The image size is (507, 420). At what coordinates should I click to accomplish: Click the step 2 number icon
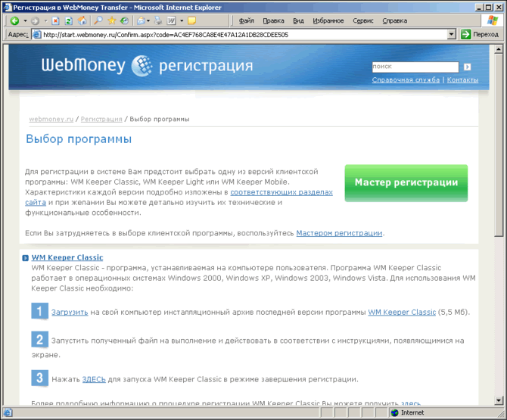pos(40,340)
